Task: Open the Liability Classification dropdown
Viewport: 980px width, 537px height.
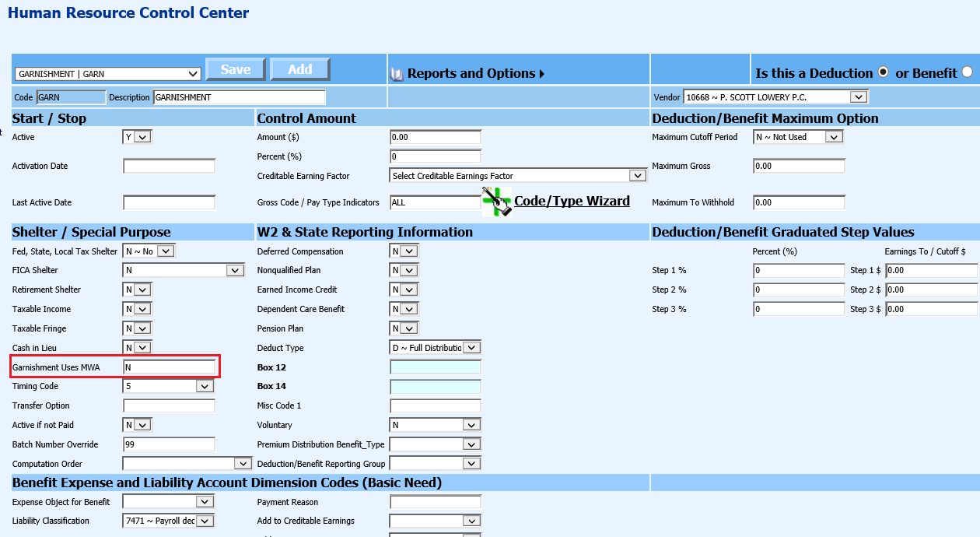Action: pos(168,521)
